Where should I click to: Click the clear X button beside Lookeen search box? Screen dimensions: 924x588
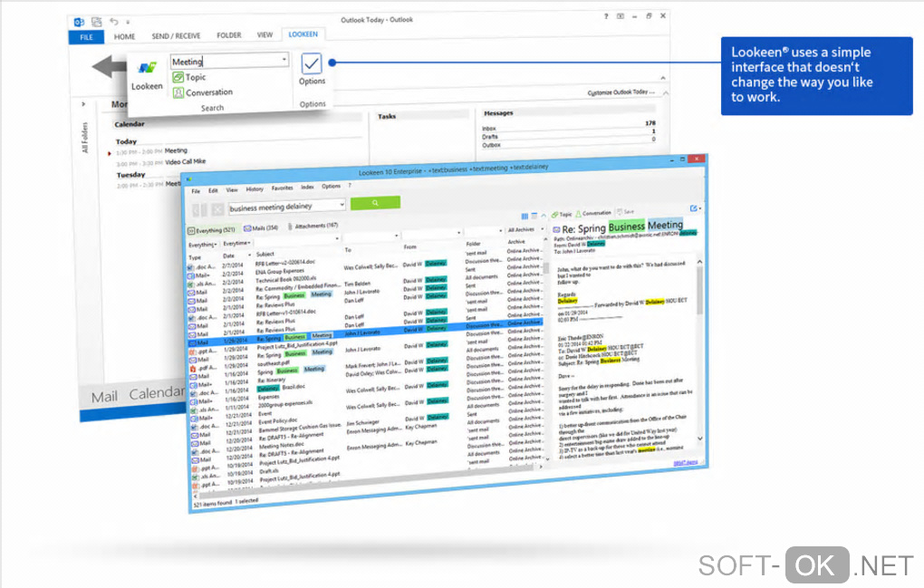click(x=217, y=209)
